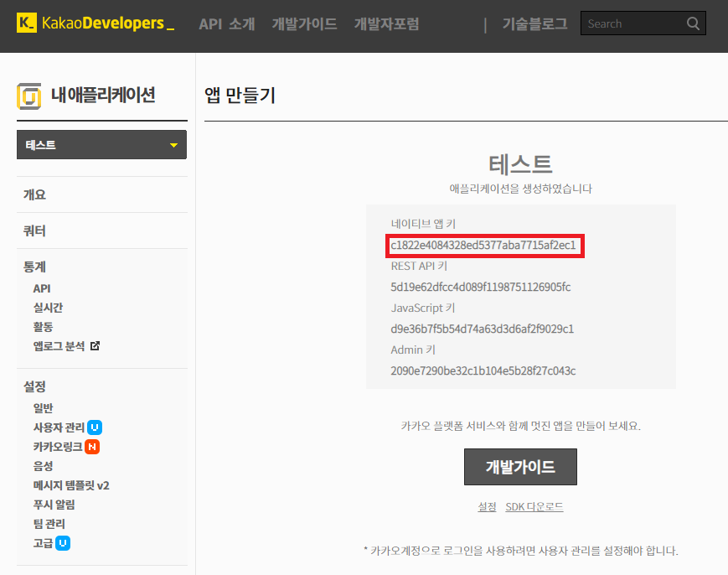Click the JavaScript 키 label
The width and height of the screenshot is (728, 575).
(x=423, y=308)
